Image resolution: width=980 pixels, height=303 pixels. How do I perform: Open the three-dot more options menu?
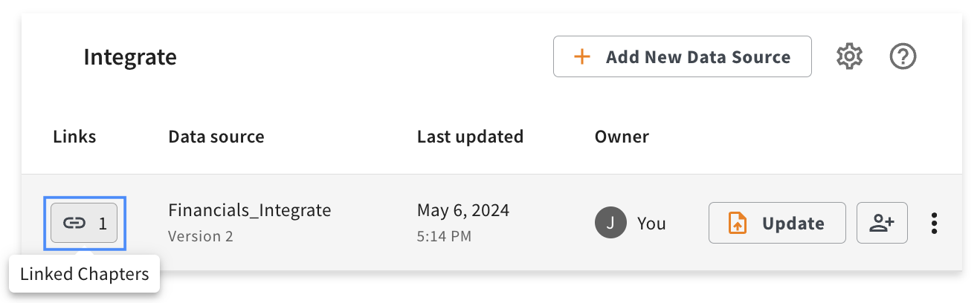tap(934, 223)
